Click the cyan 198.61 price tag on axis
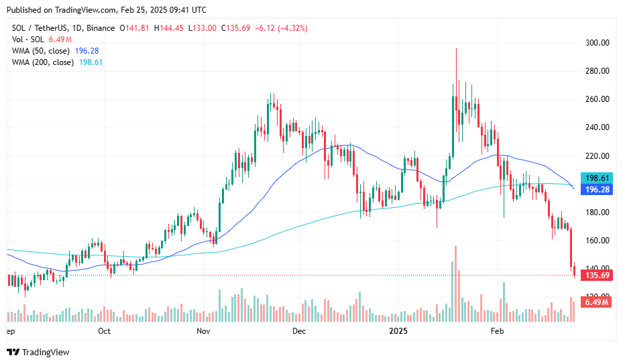The height and width of the screenshot is (364, 623). click(597, 178)
